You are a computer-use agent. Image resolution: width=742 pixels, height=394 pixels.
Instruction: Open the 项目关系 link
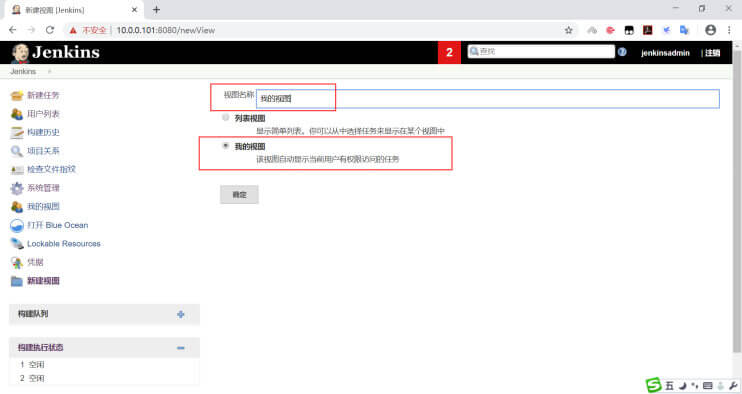coord(43,150)
